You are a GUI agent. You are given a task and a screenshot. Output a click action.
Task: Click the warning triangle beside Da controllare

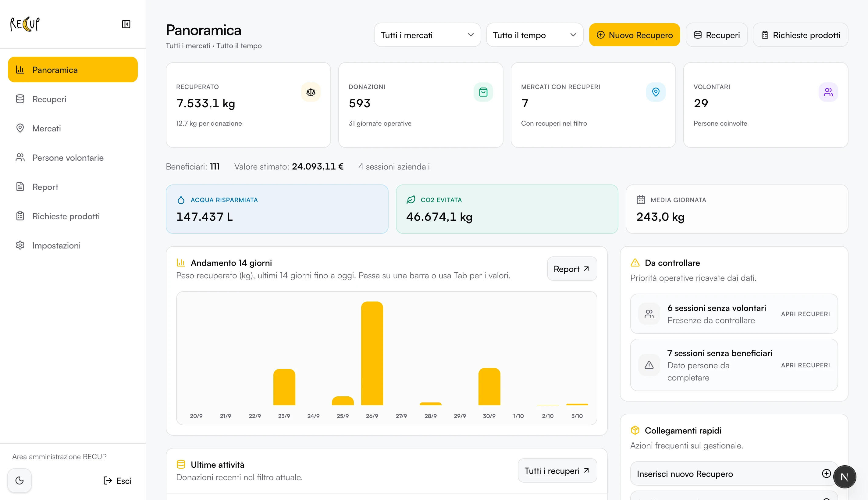[635, 263]
